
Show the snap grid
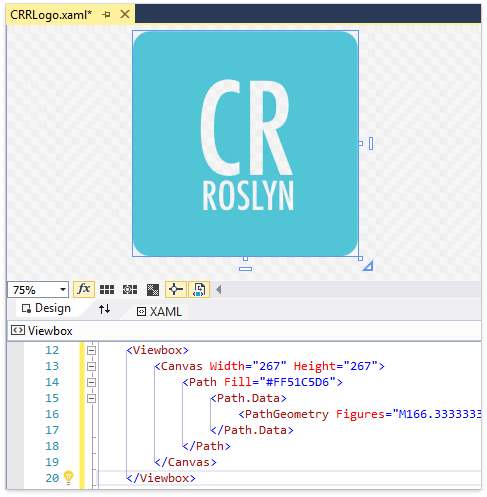107,289
